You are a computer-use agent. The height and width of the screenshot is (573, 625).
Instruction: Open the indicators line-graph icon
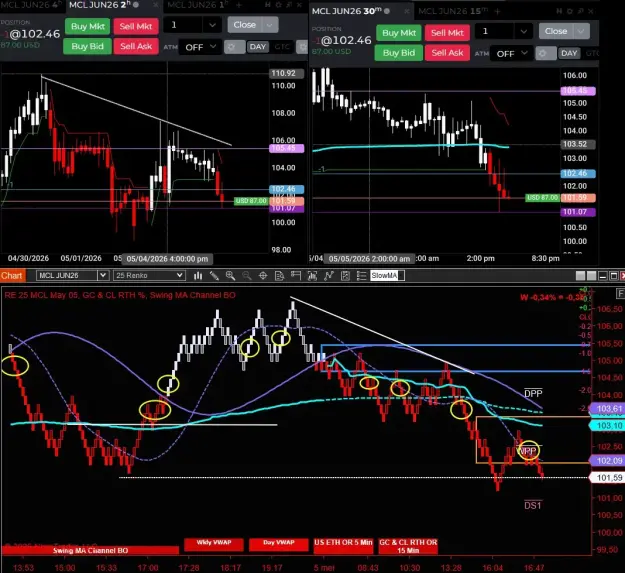pyautogui.click(x=329, y=275)
